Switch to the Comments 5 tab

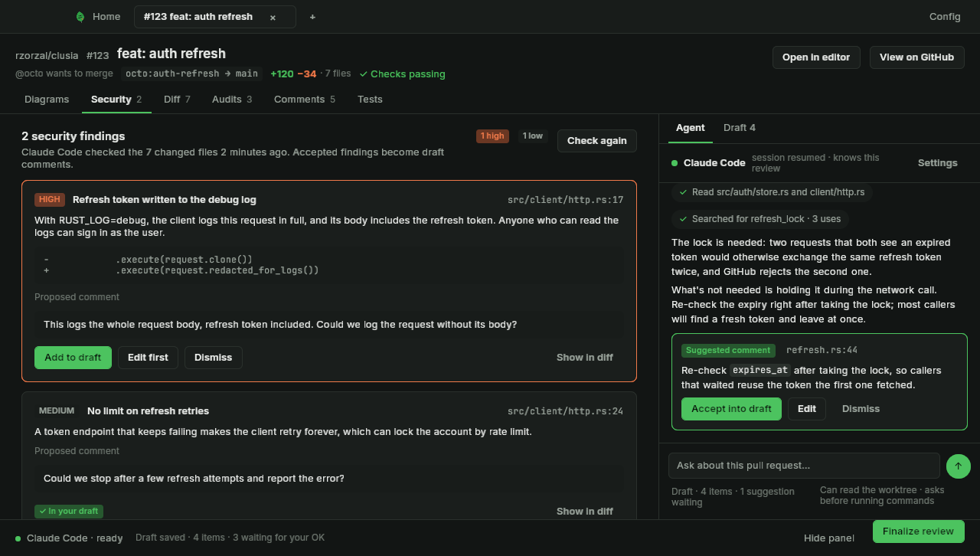[305, 100]
